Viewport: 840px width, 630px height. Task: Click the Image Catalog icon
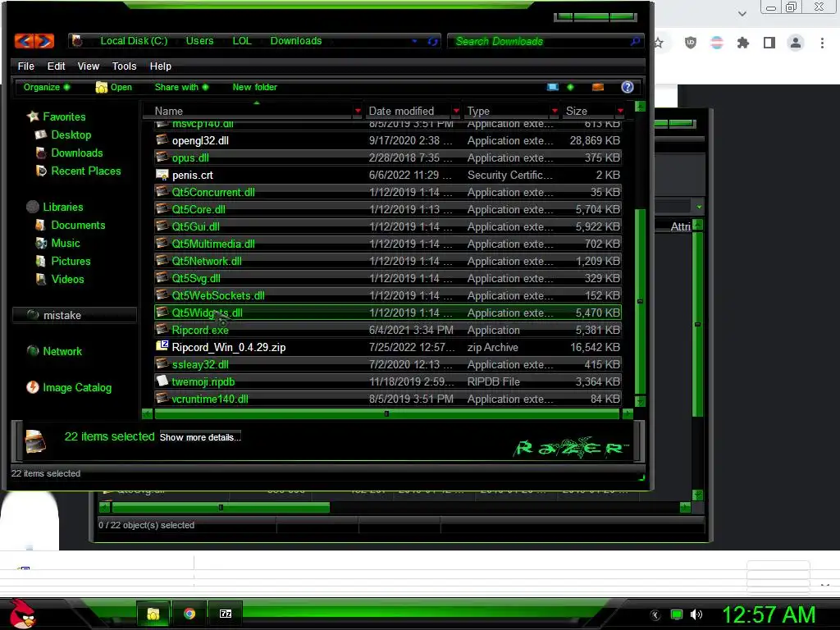(x=33, y=387)
